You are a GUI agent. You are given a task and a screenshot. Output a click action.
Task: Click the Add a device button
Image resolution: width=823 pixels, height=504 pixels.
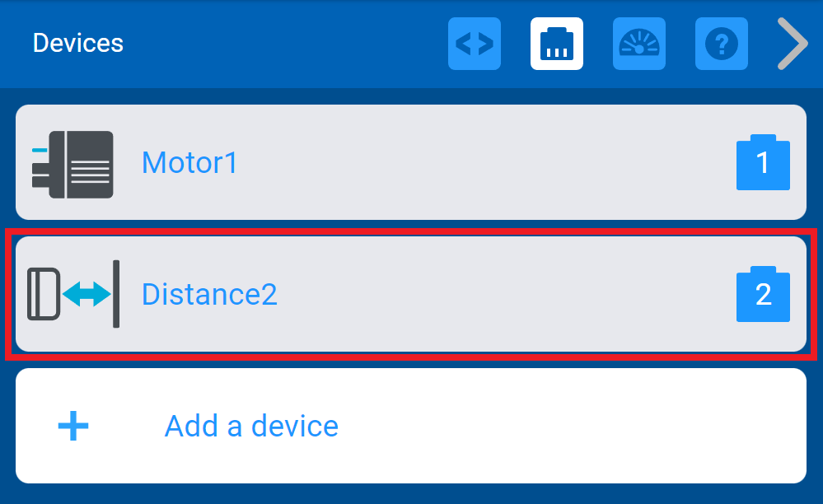(251, 426)
